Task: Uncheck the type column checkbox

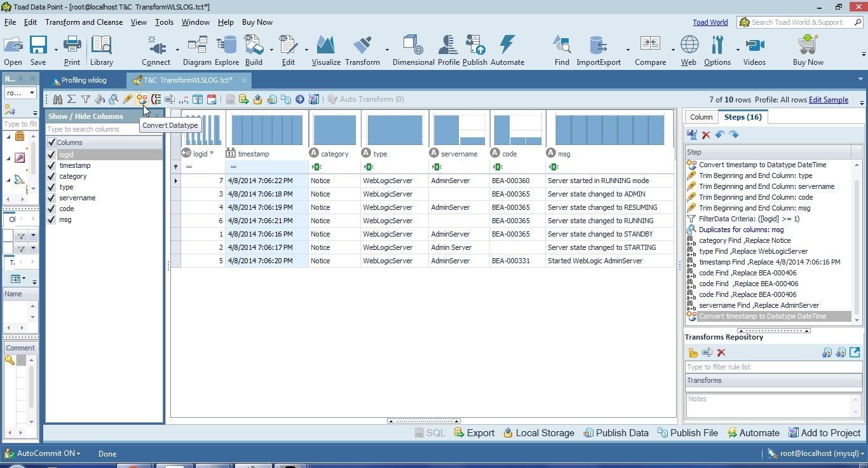Action: 51,187
